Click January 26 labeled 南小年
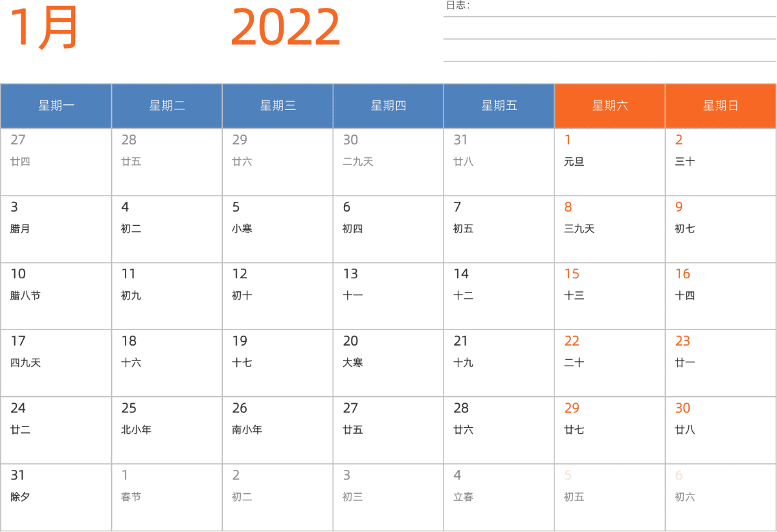Screen dimensions: 777x532 pos(278,430)
